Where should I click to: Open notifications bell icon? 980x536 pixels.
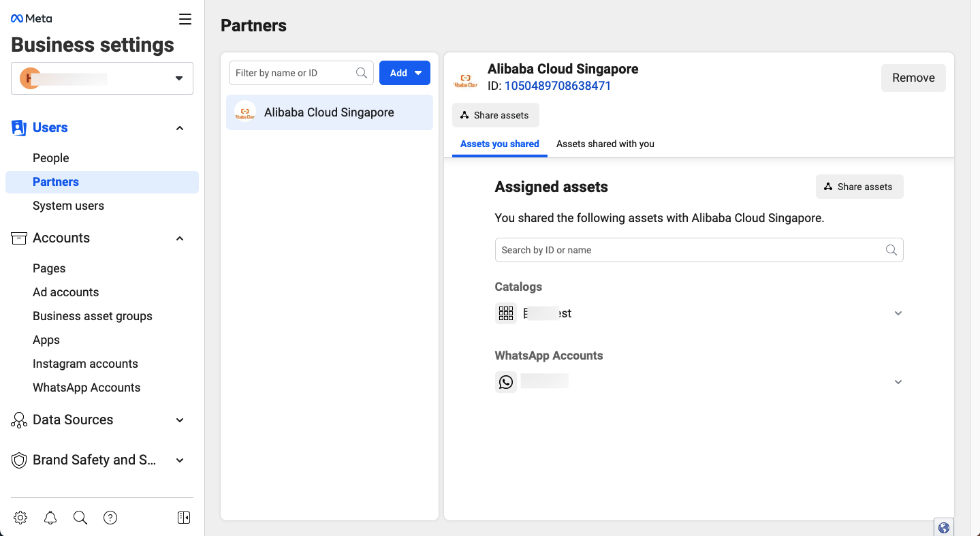[50, 518]
